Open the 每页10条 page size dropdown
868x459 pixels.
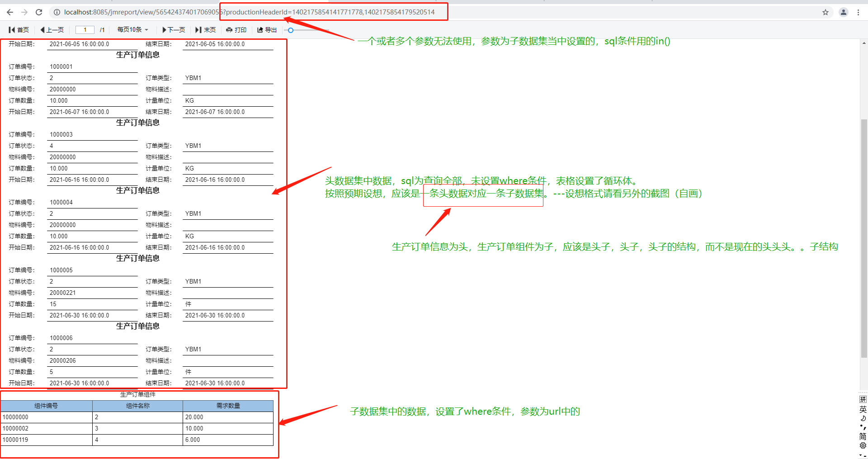[x=133, y=29]
